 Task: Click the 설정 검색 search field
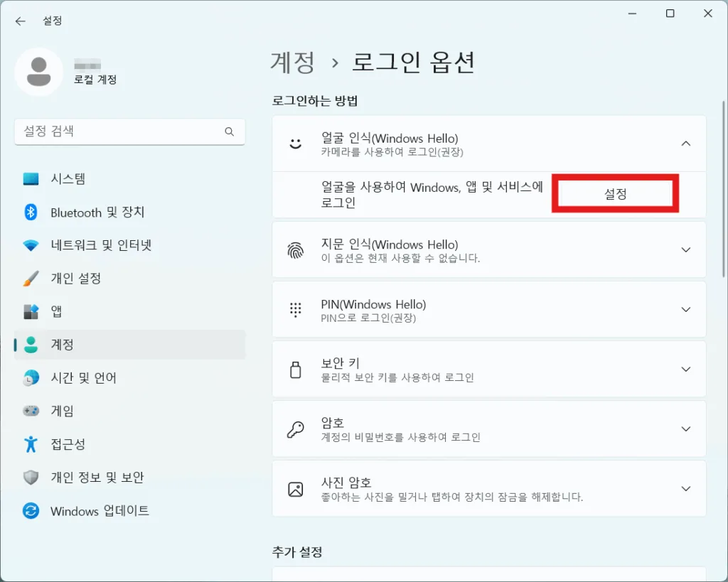click(x=129, y=131)
